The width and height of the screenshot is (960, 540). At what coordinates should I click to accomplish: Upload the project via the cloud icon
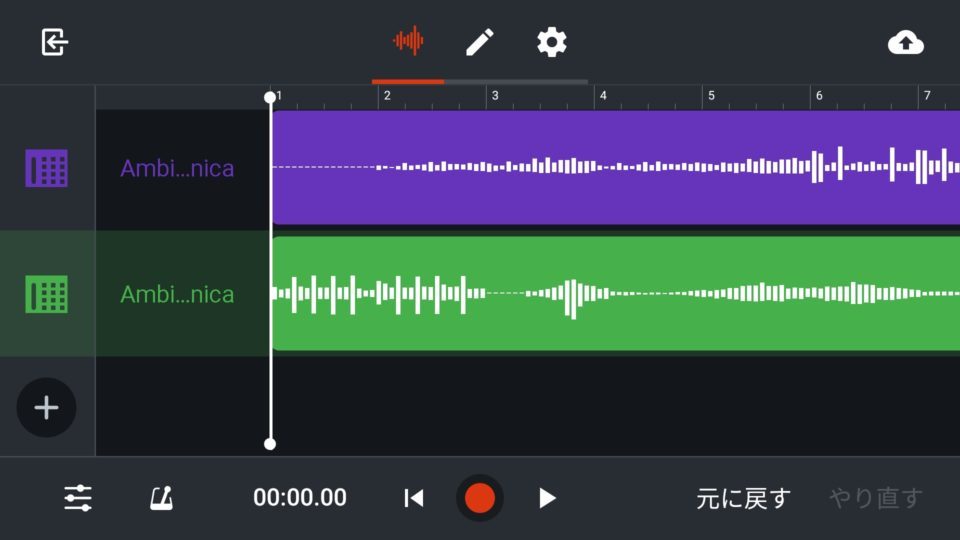coord(906,43)
